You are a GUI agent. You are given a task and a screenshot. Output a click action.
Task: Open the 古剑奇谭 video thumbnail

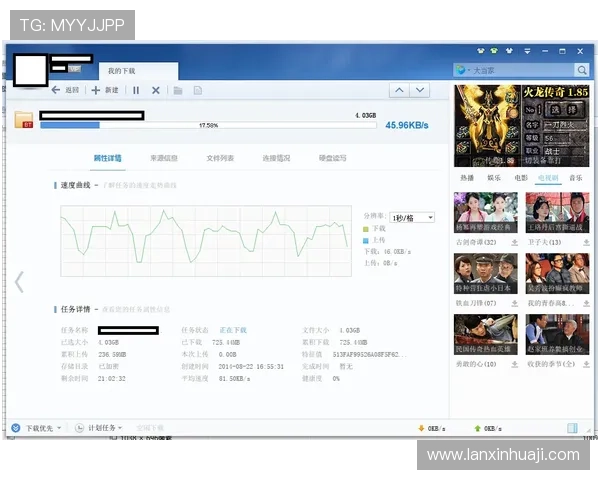pyautogui.click(x=485, y=214)
